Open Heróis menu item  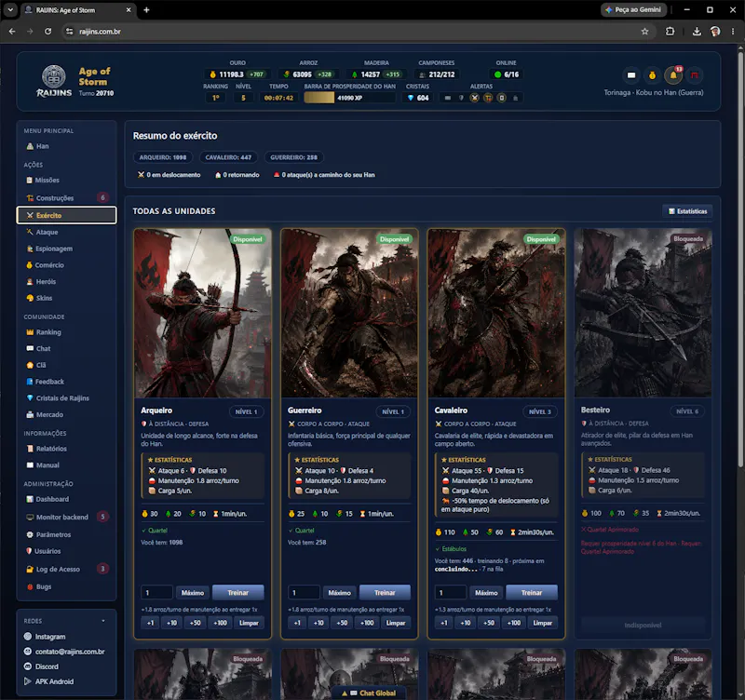point(66,282)
